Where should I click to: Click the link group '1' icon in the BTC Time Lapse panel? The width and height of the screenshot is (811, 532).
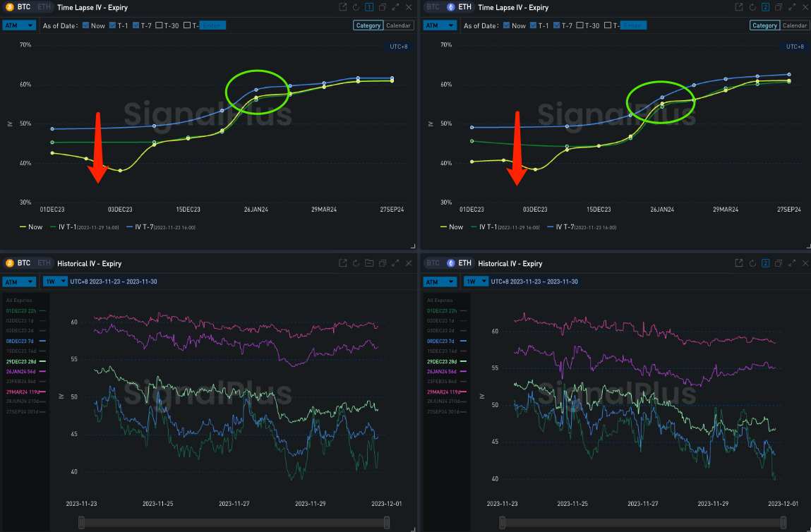tap(368, 7)
